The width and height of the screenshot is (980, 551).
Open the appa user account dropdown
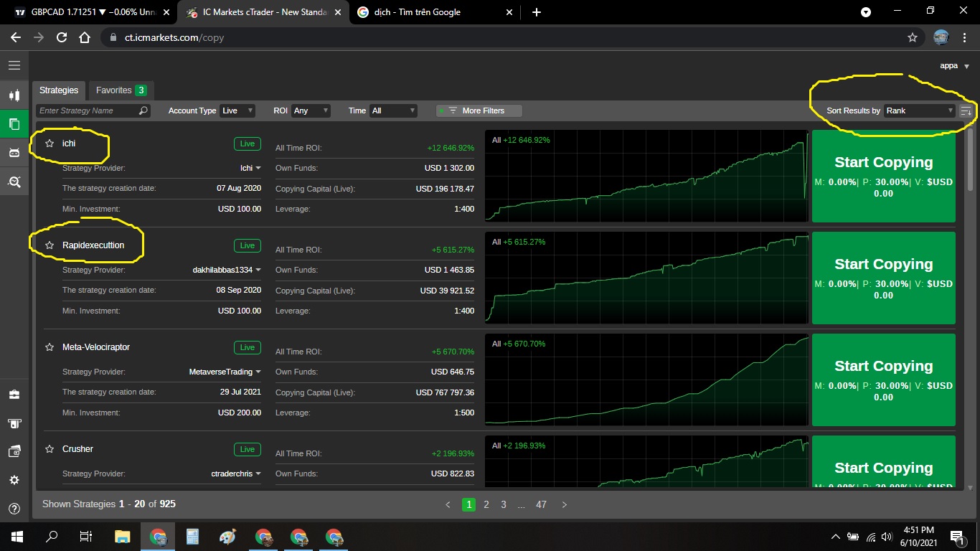coord(954,65)
